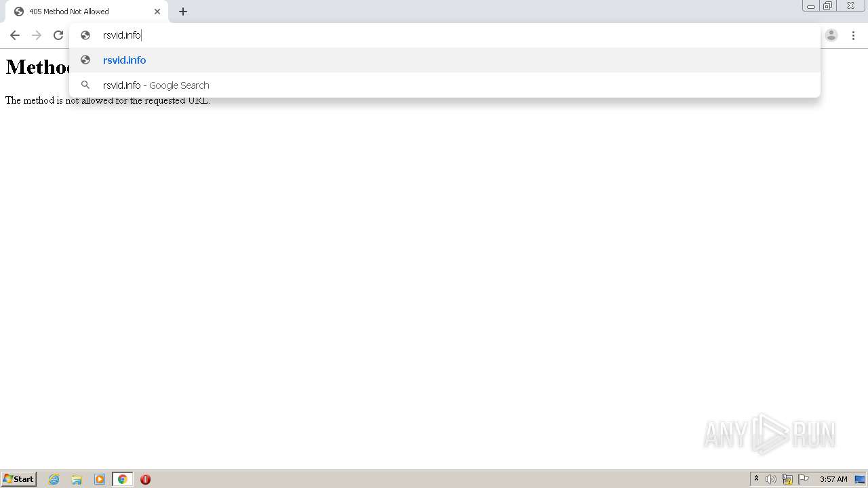Open network status tray icon
Screen dimensions: 868x488
tap(787, 479)
